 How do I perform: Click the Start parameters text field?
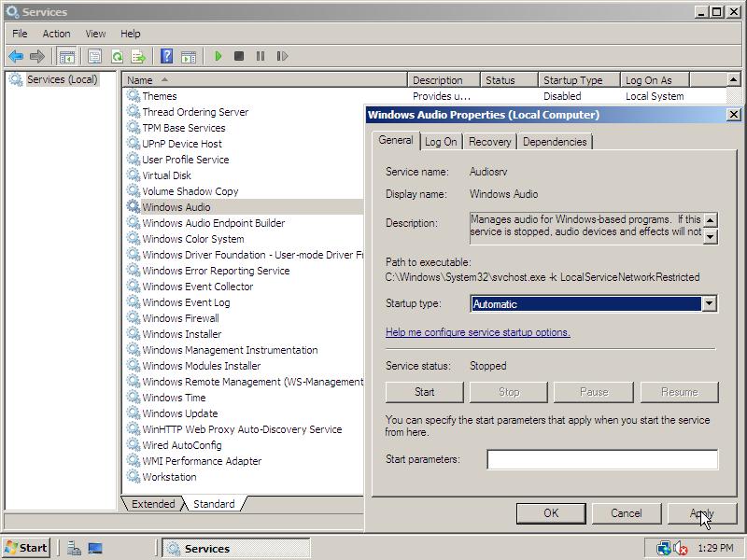[602, 459]
